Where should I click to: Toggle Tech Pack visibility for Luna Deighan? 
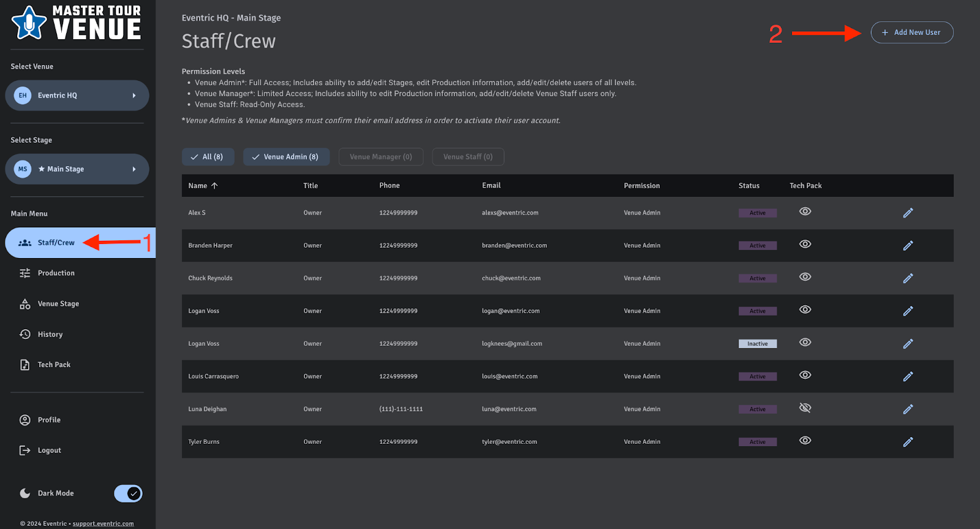tap(805, 408)
